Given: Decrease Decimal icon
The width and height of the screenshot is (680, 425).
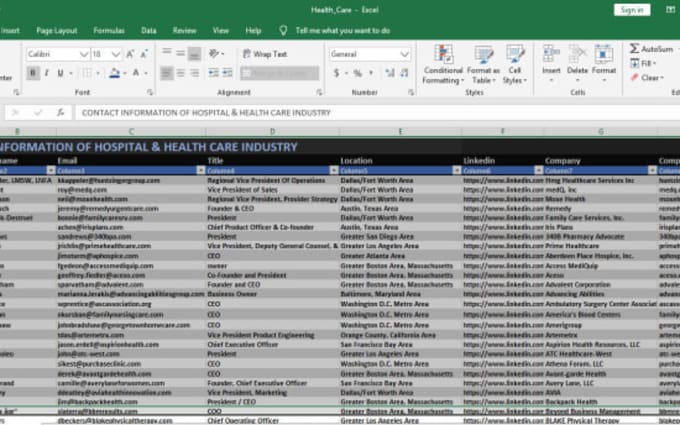Looking at the screenshot, I should 404,73.
